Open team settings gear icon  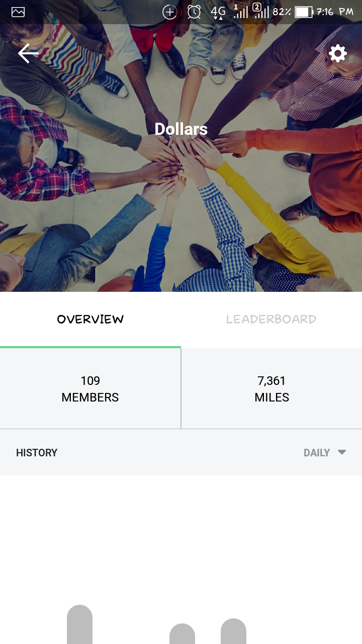[x=337, y=53]
